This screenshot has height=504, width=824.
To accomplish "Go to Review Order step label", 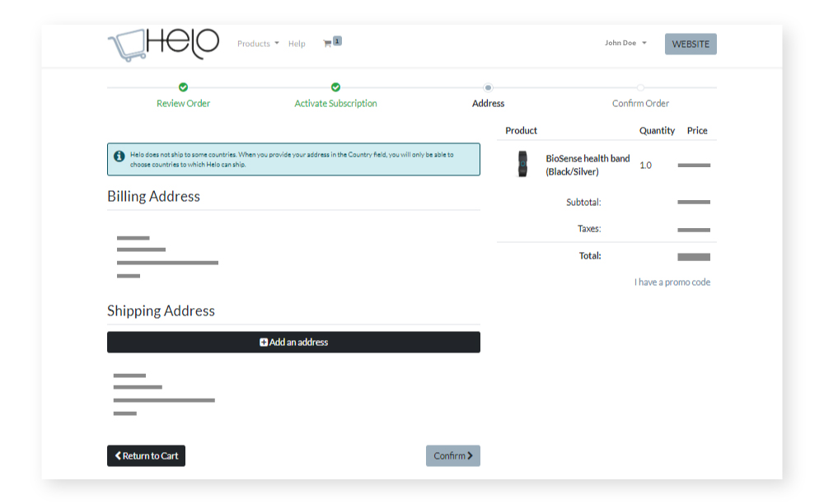I will click(183, 104).
